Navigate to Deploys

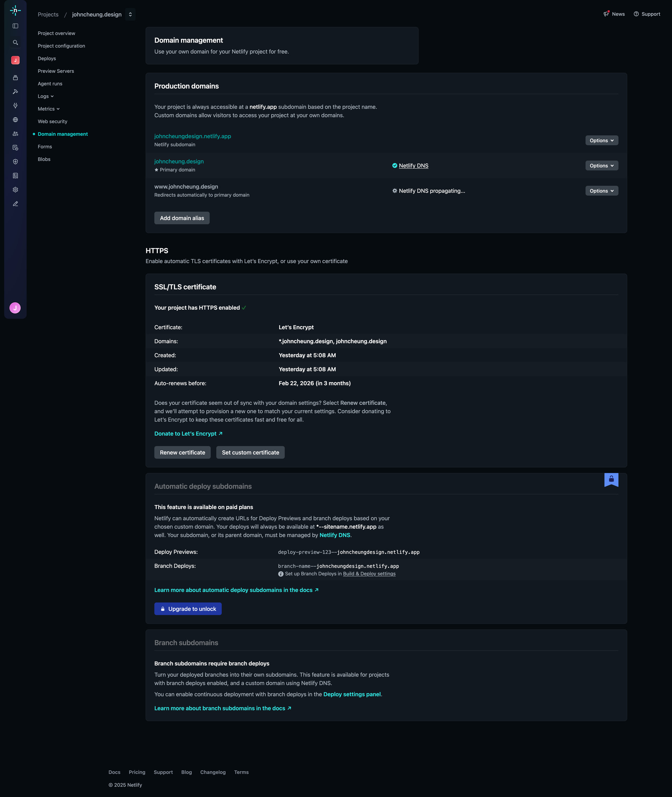point(47,59)
